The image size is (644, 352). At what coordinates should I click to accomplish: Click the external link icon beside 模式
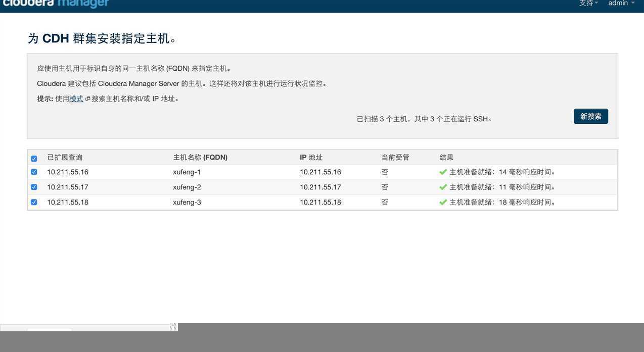[x=87, y=99]
